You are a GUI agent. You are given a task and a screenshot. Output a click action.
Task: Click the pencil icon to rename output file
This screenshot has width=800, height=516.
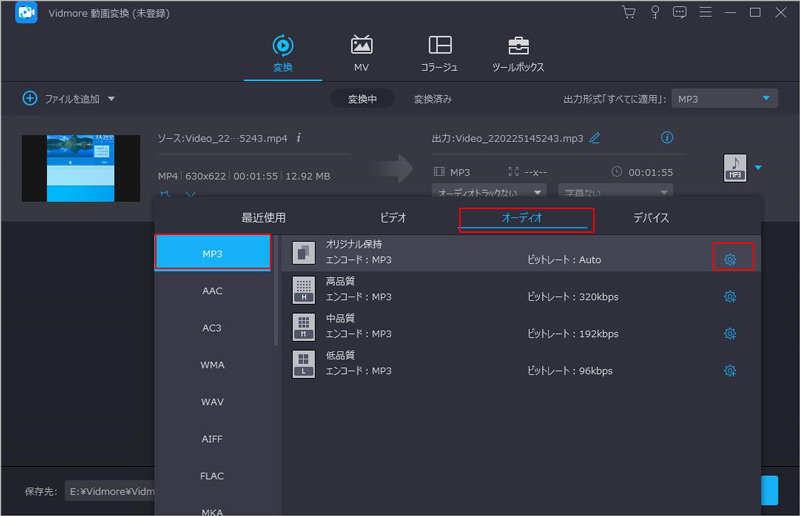pos(596,137)
